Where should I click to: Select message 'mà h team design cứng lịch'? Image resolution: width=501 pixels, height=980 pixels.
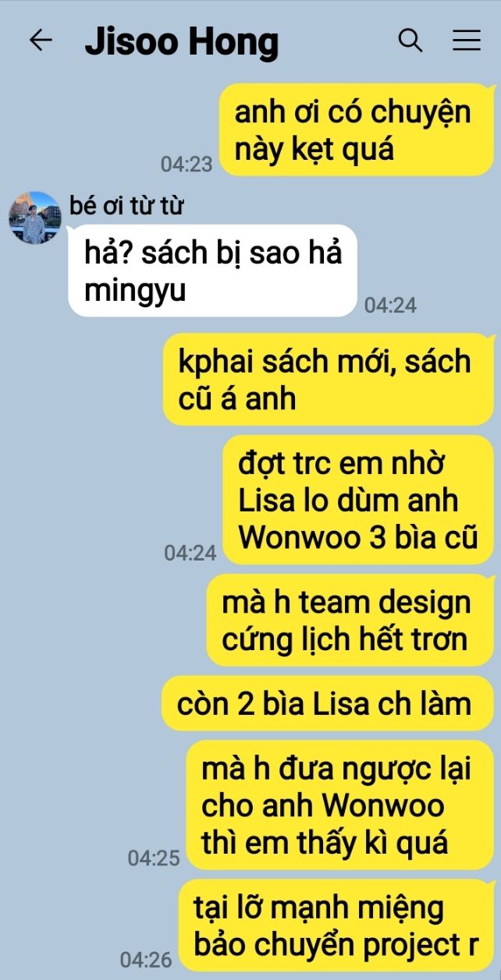(x=350, y=620)
